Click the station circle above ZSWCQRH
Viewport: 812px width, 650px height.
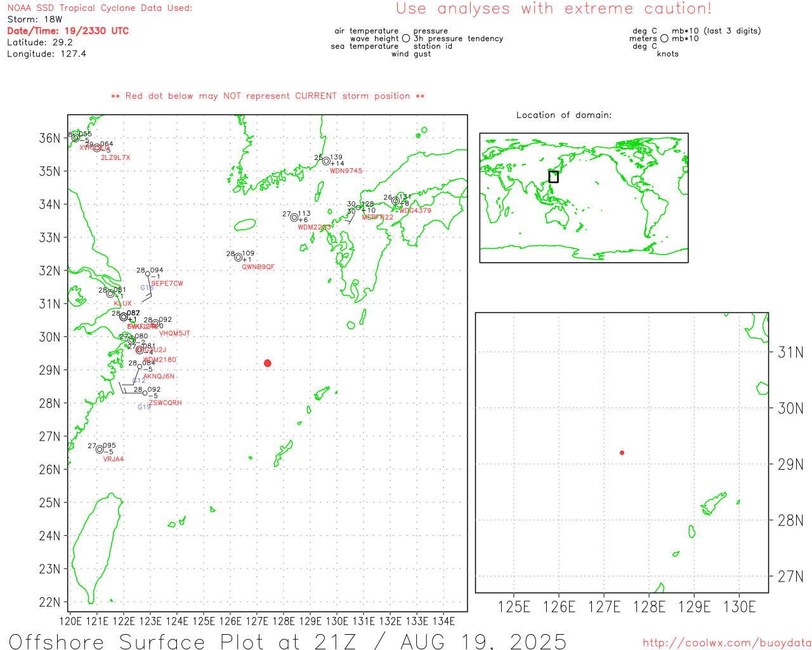coord(145,393)
